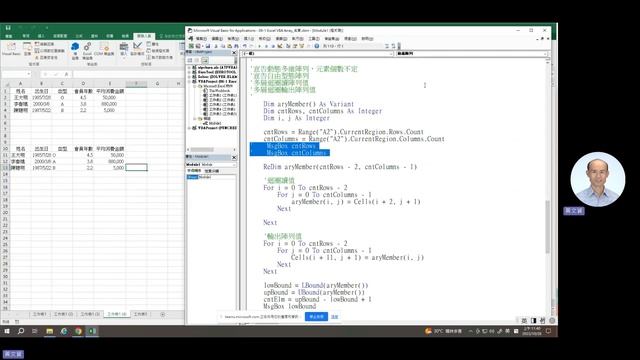Open the VBA Debug menu
640x360 pixels.
[282, 38]
